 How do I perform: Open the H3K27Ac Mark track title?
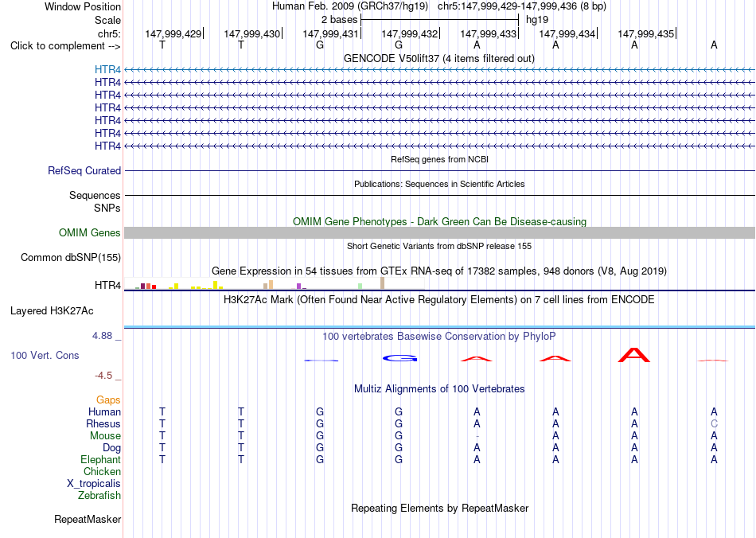(x=439, y=300)
